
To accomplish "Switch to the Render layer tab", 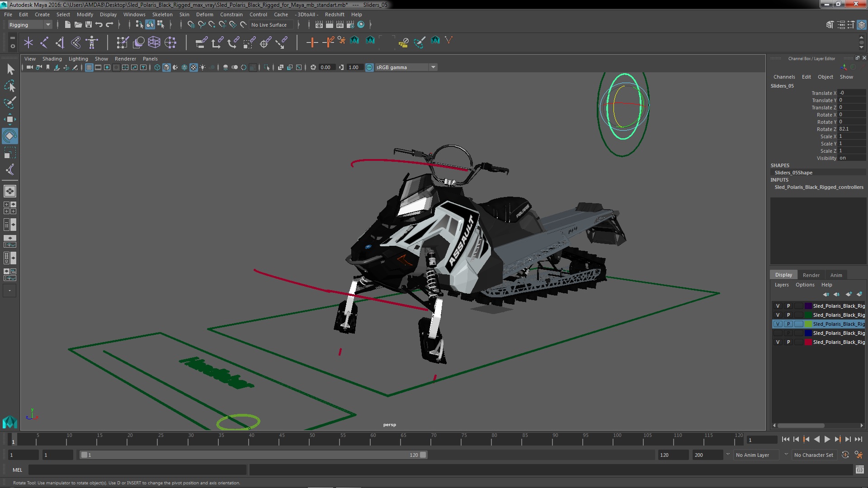I will (x=811, y=275).
